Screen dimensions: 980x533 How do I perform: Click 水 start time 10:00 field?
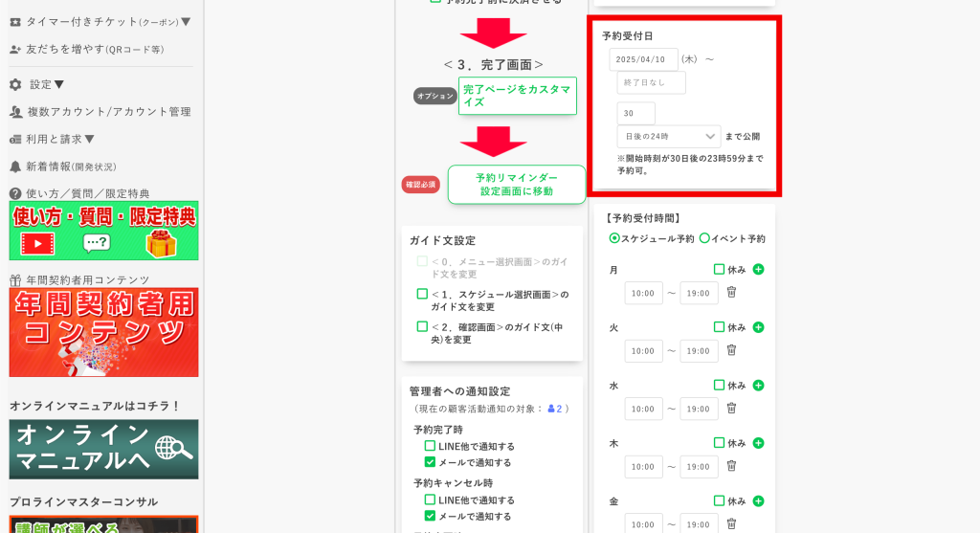click(x=644, y=409)
